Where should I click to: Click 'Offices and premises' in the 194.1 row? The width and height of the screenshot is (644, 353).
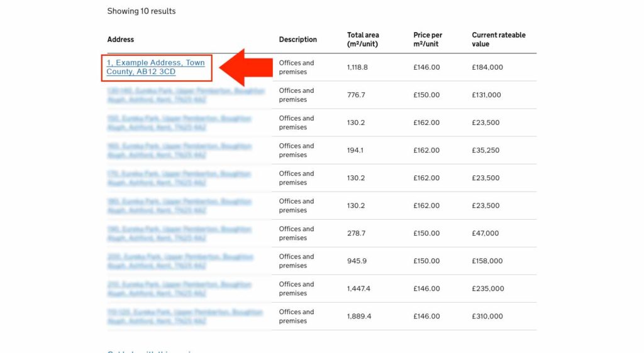point(297,151)
